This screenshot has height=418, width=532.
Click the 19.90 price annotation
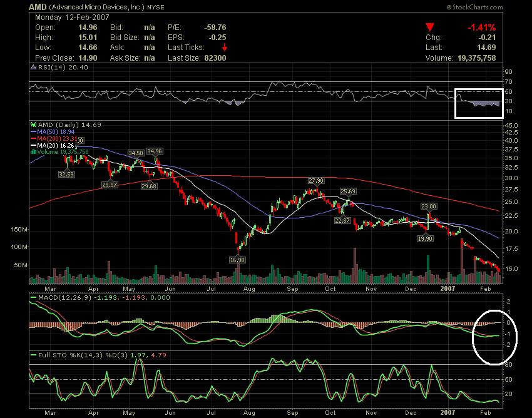coord(425,238)
